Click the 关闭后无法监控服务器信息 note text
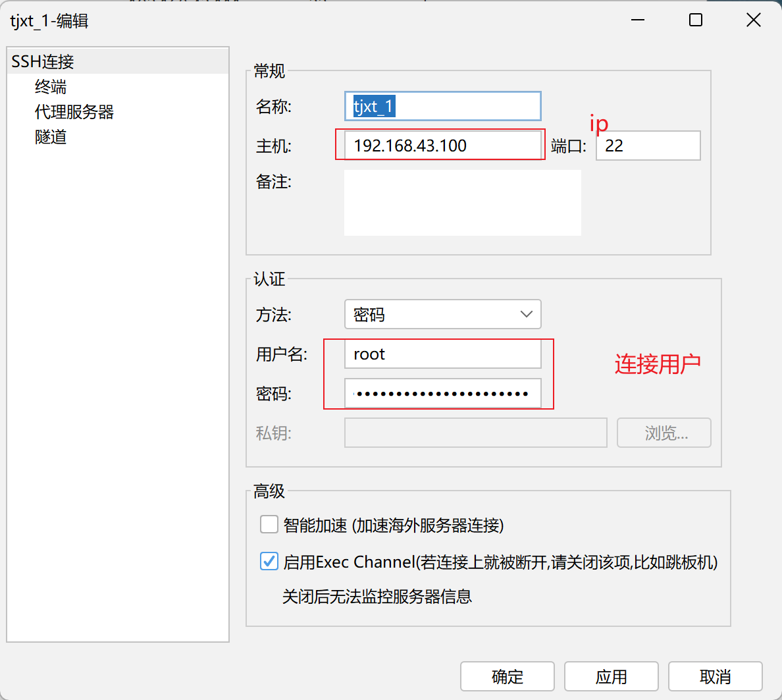The height and width of the screenshot is (700, 782). coord(377,596)
